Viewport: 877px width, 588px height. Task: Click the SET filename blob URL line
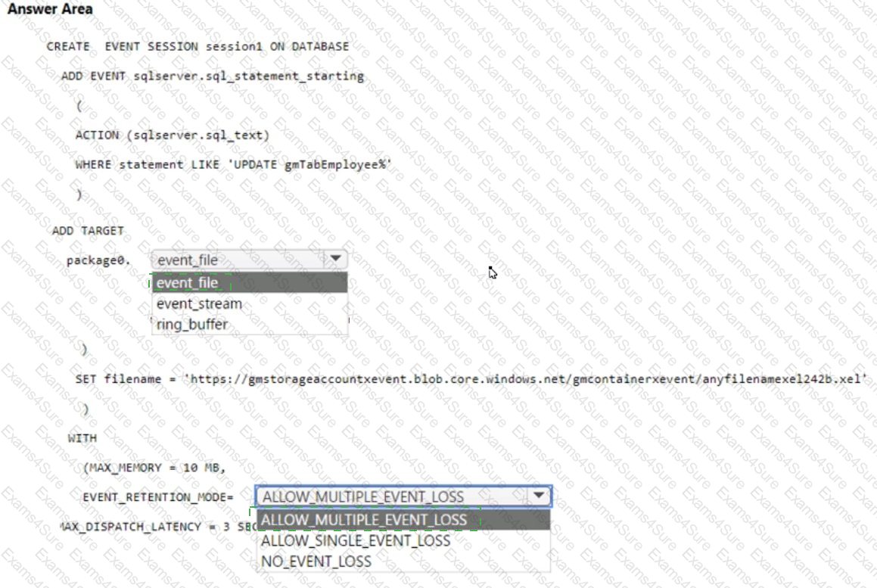471,379
